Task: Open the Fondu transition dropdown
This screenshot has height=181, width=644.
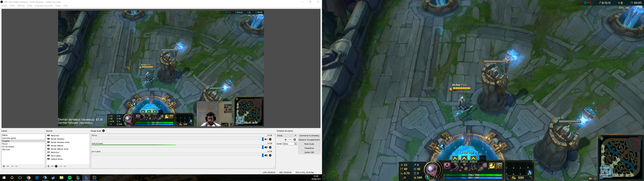Action: [x=287, y=136]
